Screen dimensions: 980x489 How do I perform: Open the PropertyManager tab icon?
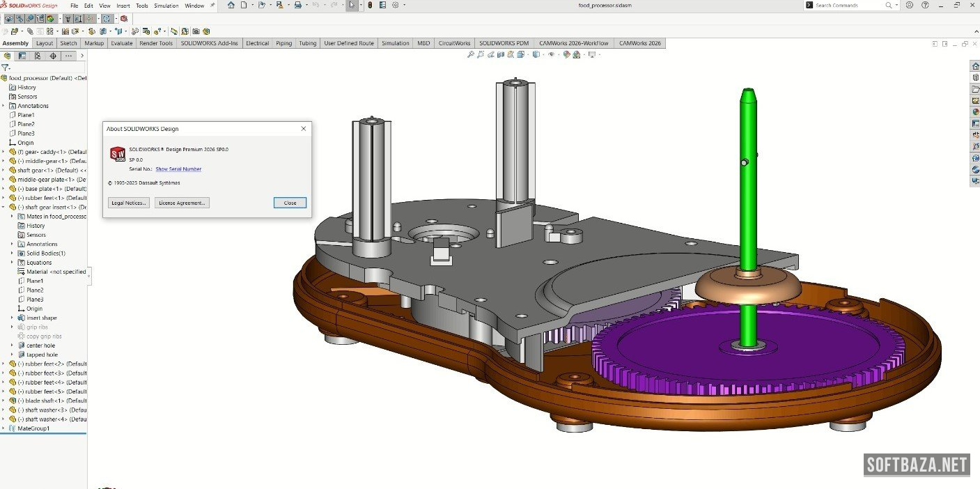[x=22, y=56]
